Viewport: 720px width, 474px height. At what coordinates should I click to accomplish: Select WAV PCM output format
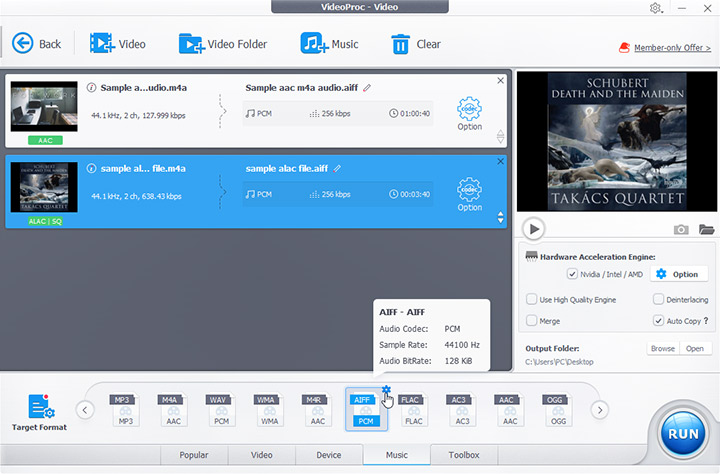pyautogui.click(x=221, y=410)
